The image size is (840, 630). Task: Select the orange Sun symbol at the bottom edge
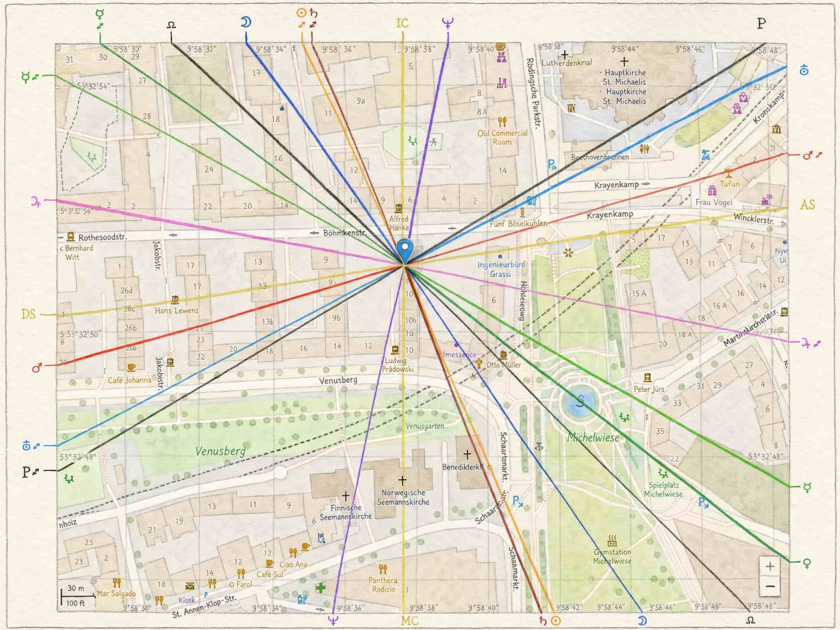555,621
